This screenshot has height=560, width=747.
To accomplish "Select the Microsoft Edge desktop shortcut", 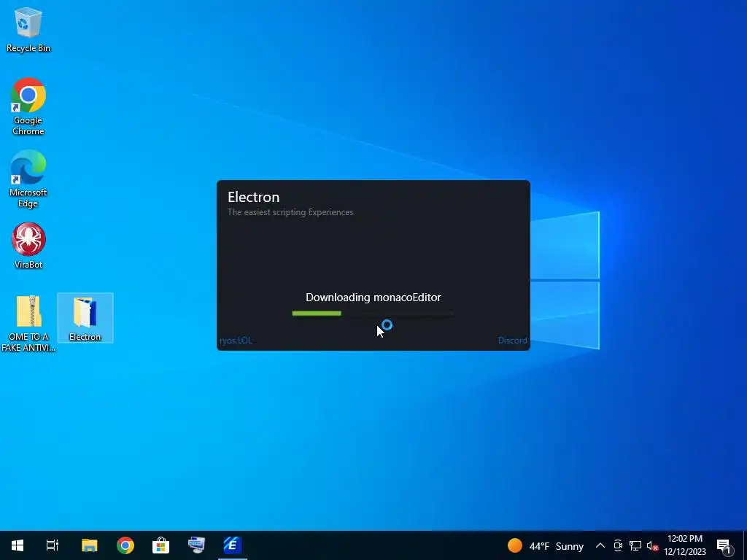I will click(x=28, y=179).
